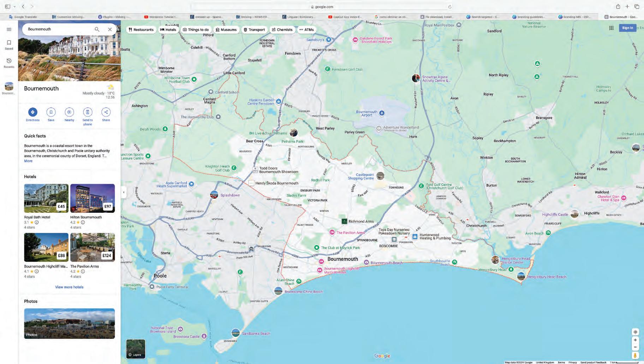This screenshot has height=364, width=644.
Task: Click the Snowtrax Alpine Activity Centre marker
Action: coord(416,78)
